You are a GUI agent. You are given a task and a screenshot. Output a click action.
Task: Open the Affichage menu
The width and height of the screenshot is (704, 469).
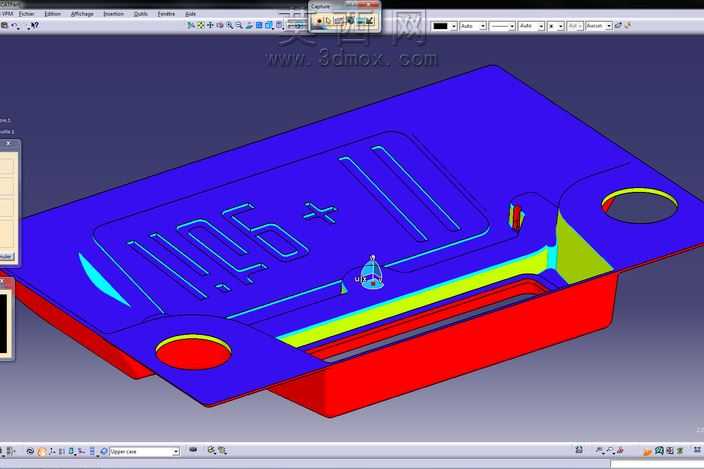[82, 14]
